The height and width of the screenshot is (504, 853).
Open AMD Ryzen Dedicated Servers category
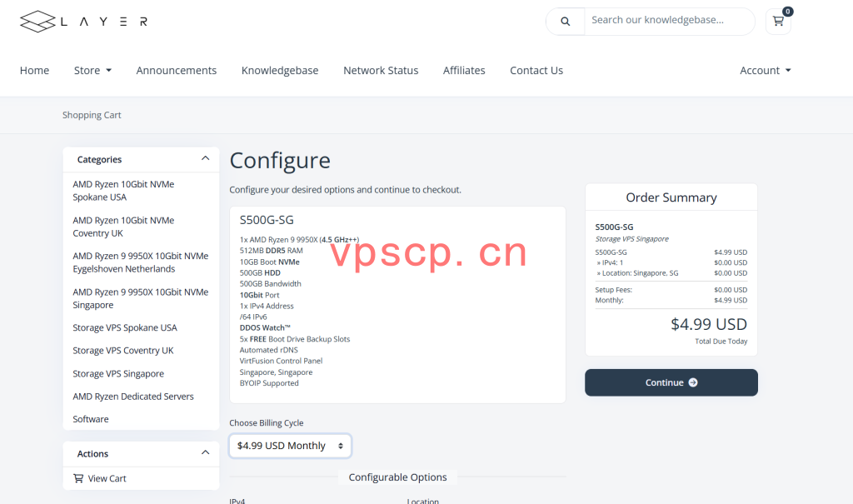[x=133, y=397]
